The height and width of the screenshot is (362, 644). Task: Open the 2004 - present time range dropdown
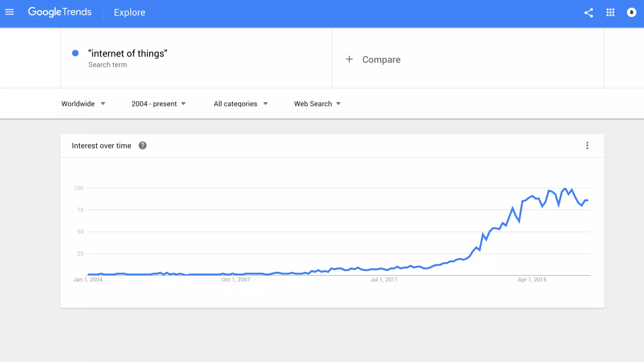(x=158, y=104)
